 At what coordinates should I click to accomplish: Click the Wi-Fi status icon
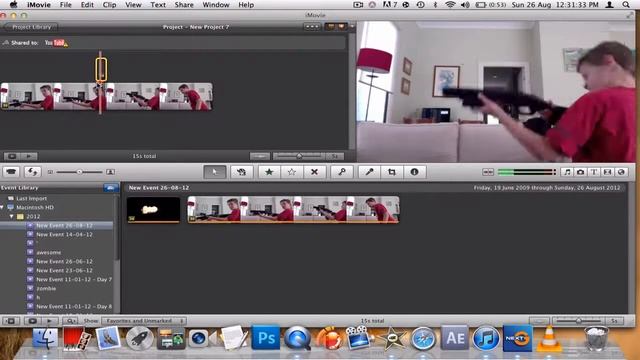coord(450,5)
